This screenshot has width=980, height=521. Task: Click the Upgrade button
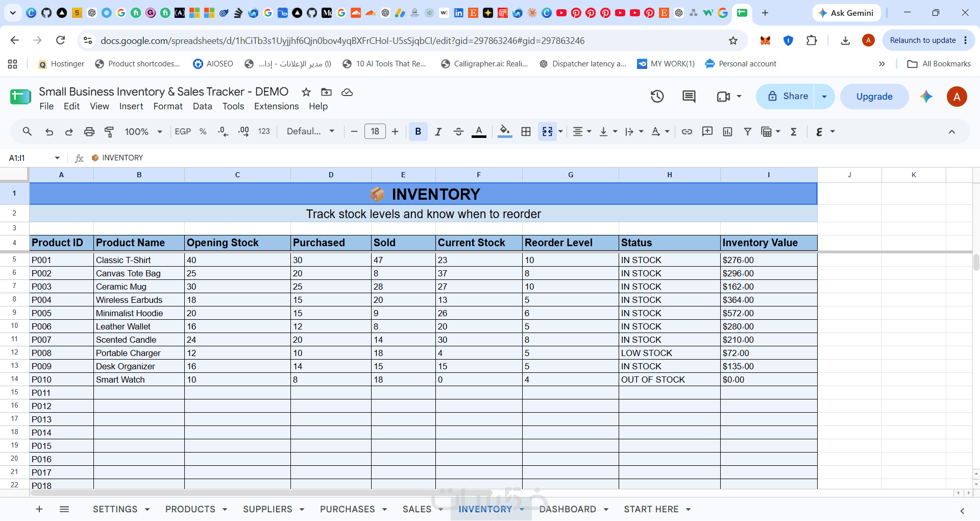[x=874, y=97]
